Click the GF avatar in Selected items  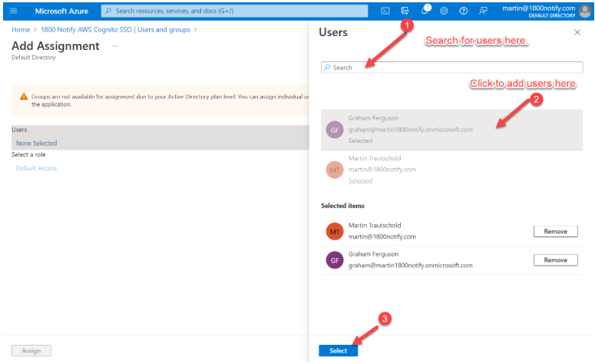click(x=335, y=260)
